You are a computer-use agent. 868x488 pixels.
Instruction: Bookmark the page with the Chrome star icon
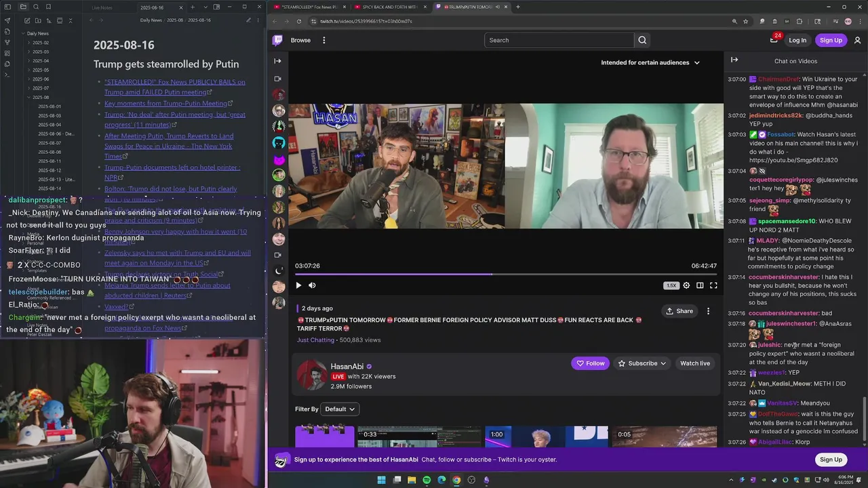tap(745, 21)
